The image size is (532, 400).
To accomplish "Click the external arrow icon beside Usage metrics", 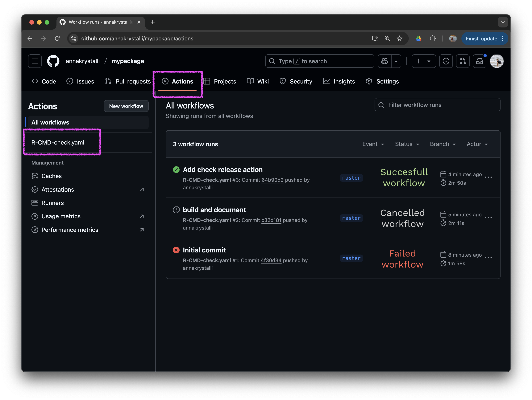I will coord(142,216).
